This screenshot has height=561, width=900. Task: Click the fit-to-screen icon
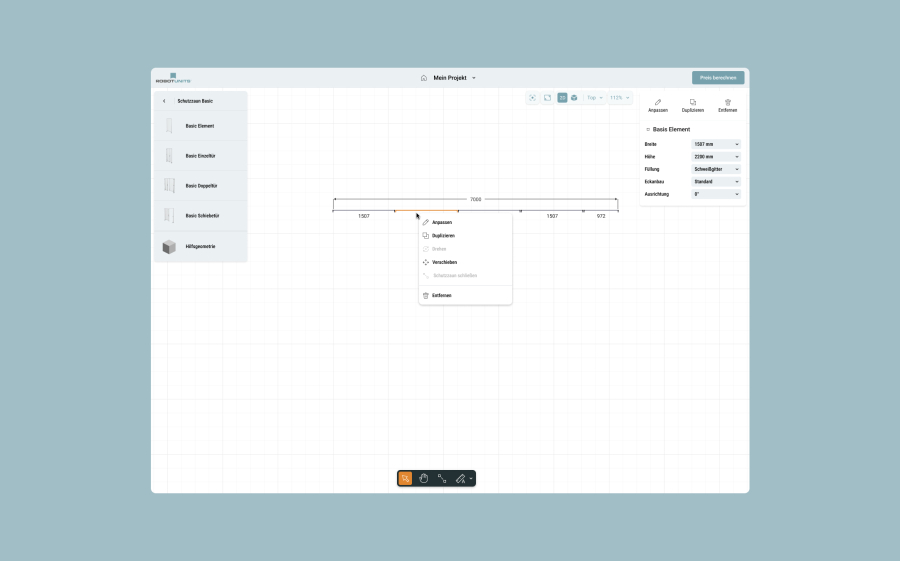548,98
